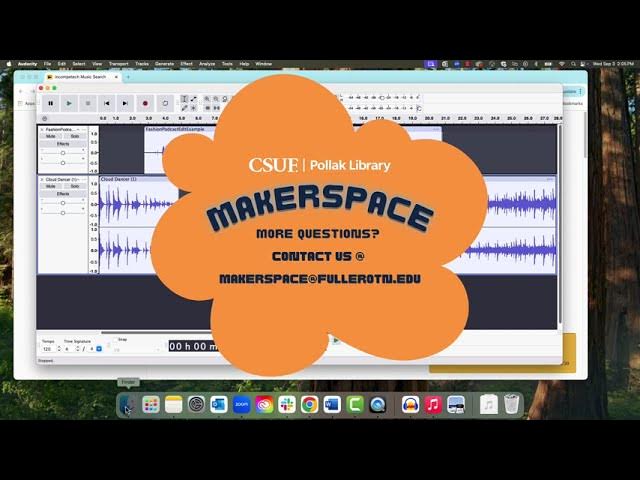Click the Trim audio icon
640x480 pixels.
[207, 108]
